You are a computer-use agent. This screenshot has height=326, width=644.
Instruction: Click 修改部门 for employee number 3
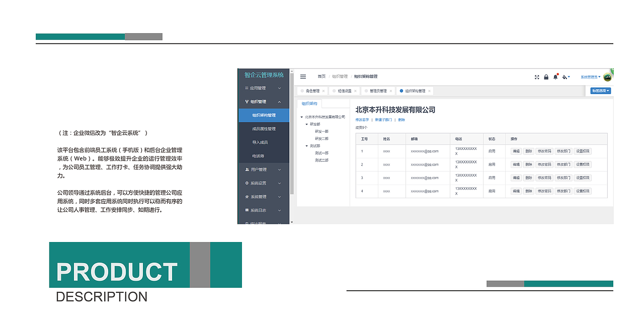pos(563,178)
